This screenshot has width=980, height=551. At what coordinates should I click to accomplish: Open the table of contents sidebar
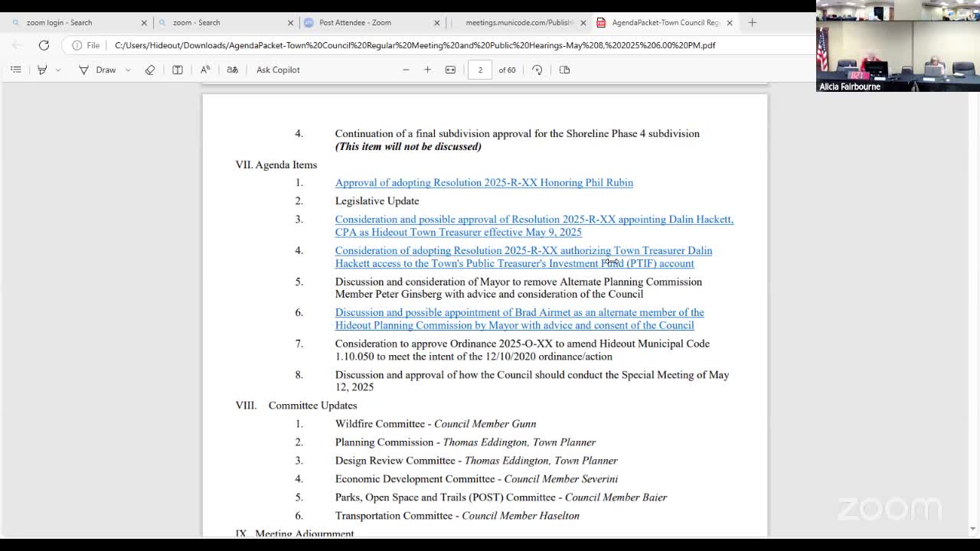[15, 70]
